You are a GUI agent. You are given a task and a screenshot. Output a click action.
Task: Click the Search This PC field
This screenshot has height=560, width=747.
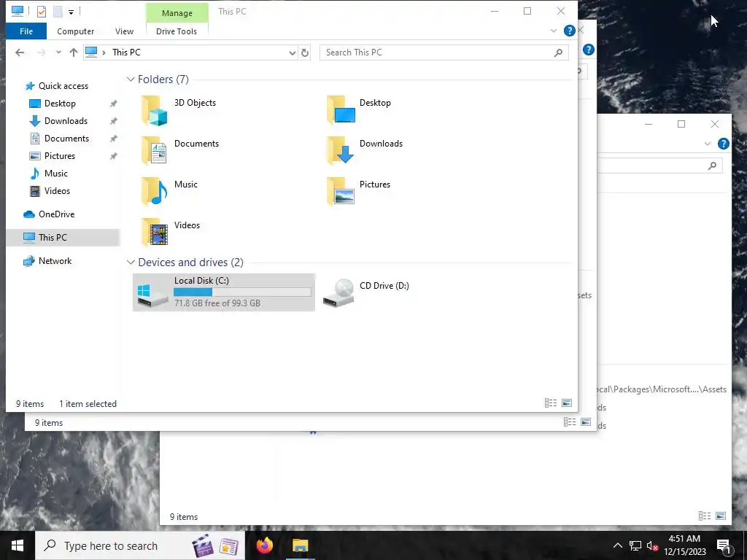click(x=444, y=52)
